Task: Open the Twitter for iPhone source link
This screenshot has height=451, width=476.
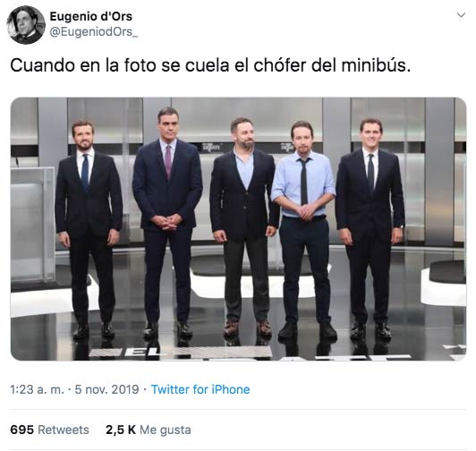Action: point(200,389)
